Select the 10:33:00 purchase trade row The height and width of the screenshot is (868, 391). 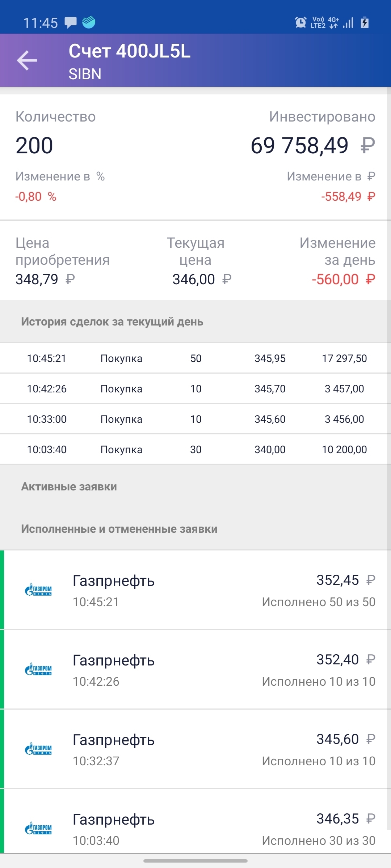(x=195, y=419)
